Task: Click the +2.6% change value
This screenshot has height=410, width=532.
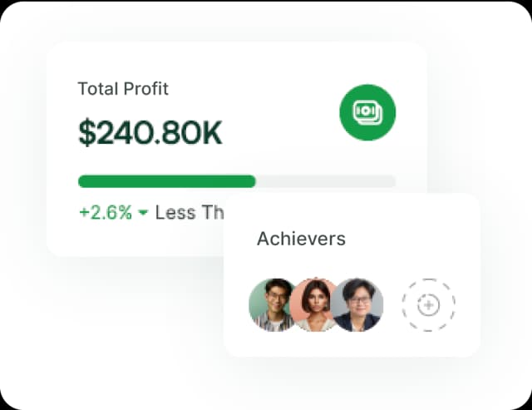Action: click(106, 213)
